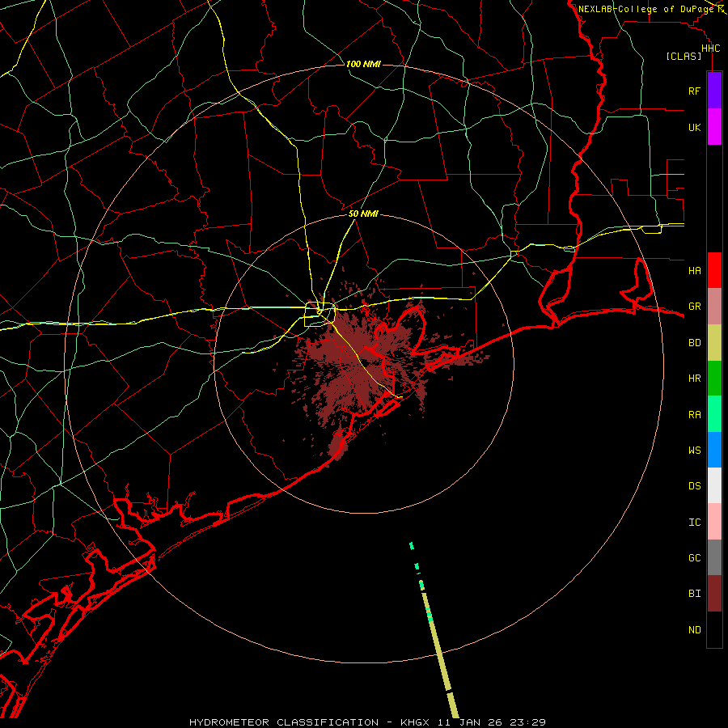Click the BI legend label
The image size is (728, 728).
[x=694, y=594]
